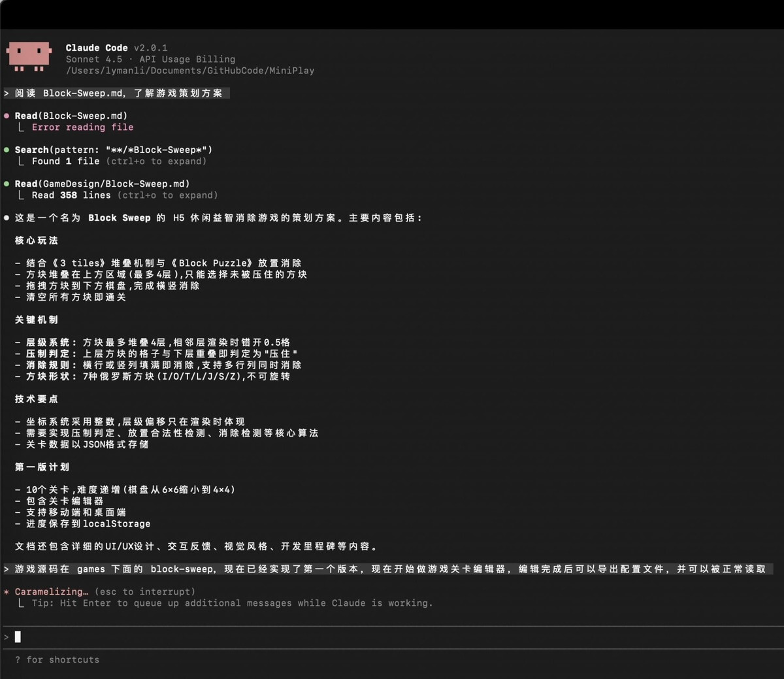The height and width of the screenshot is (679, 784).
Task: Click the 'Sonnet 4.5 · API Usage Billing' line
Action: [x=150, y=59]
